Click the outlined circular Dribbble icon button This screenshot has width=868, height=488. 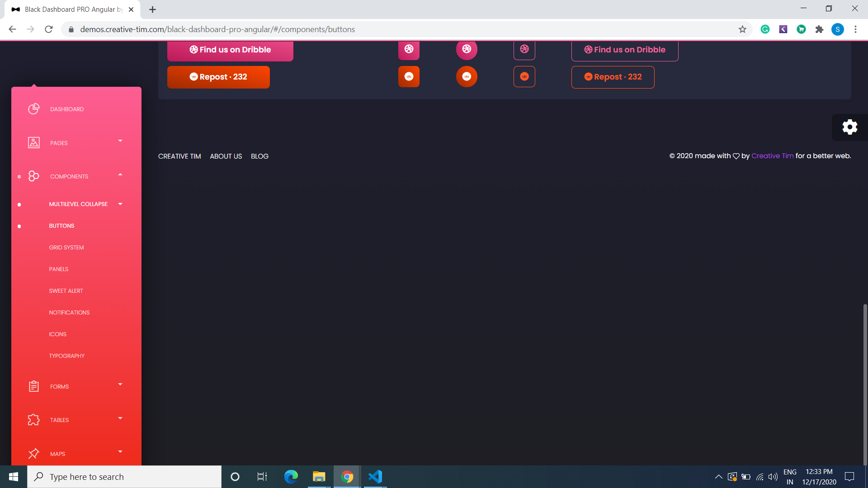click(524, 50)
